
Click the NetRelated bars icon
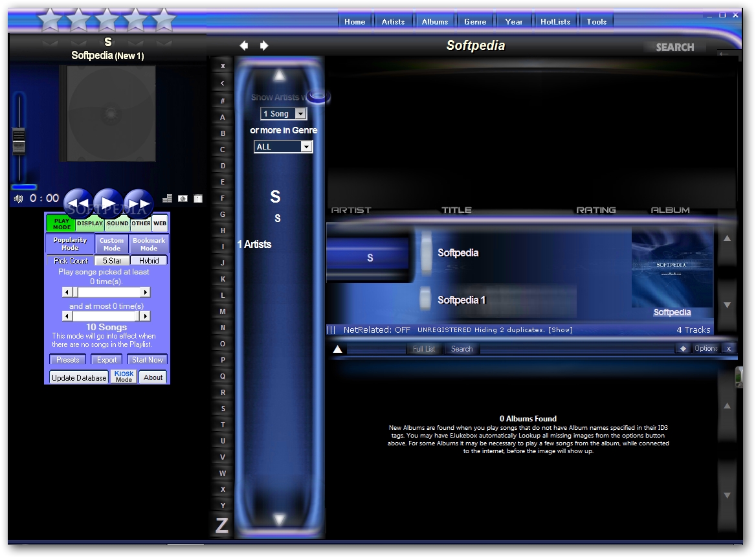click(x=331, y=330)
